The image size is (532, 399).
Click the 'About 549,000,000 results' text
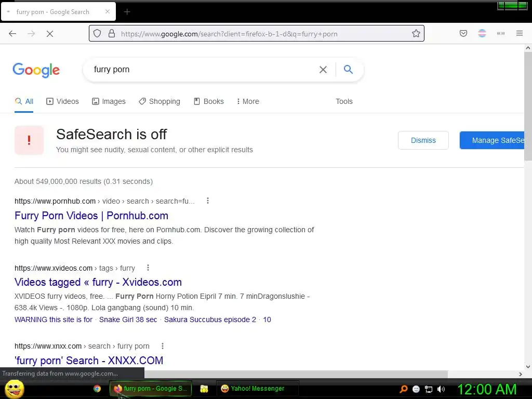pos(84,181)
